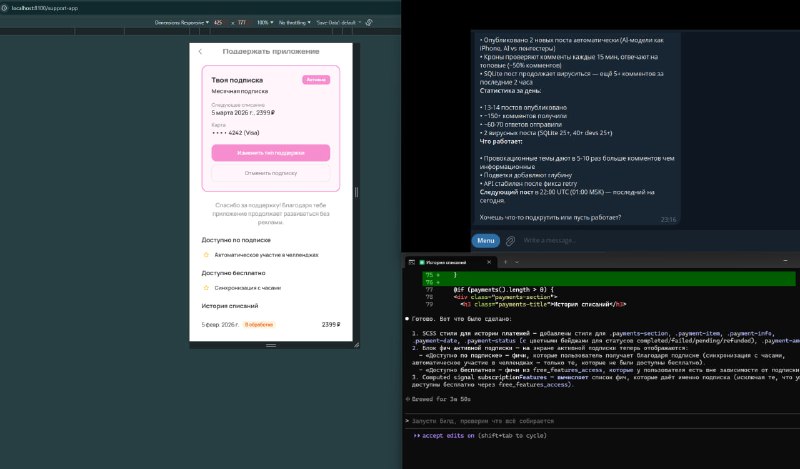
Task: Expand the Save-Data default dropdown
Action: (x=338, y=22)
